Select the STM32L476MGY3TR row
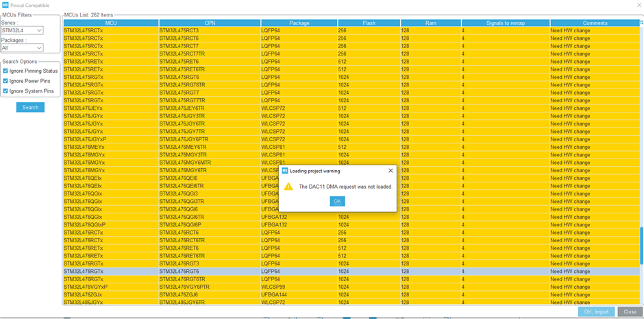 (x=351, y=155)
